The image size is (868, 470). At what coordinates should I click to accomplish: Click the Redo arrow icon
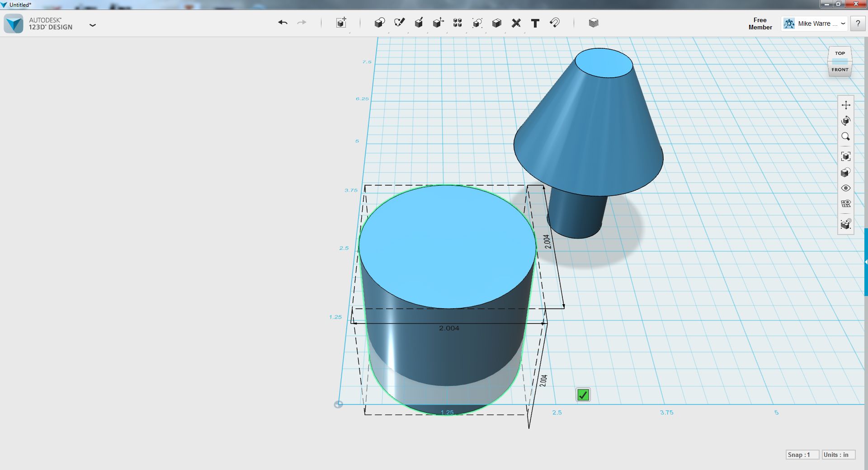click(x=302, y=23)
